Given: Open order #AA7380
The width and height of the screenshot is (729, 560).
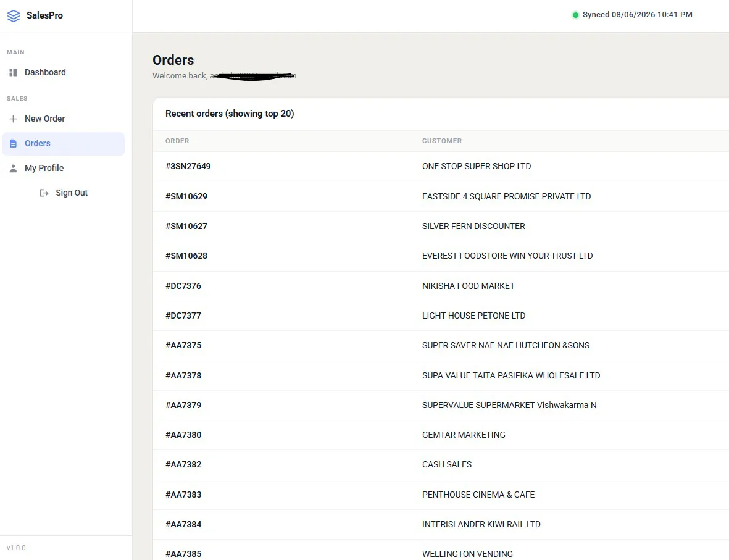Looking at the screenshot, I should click(x=183, y=435).
